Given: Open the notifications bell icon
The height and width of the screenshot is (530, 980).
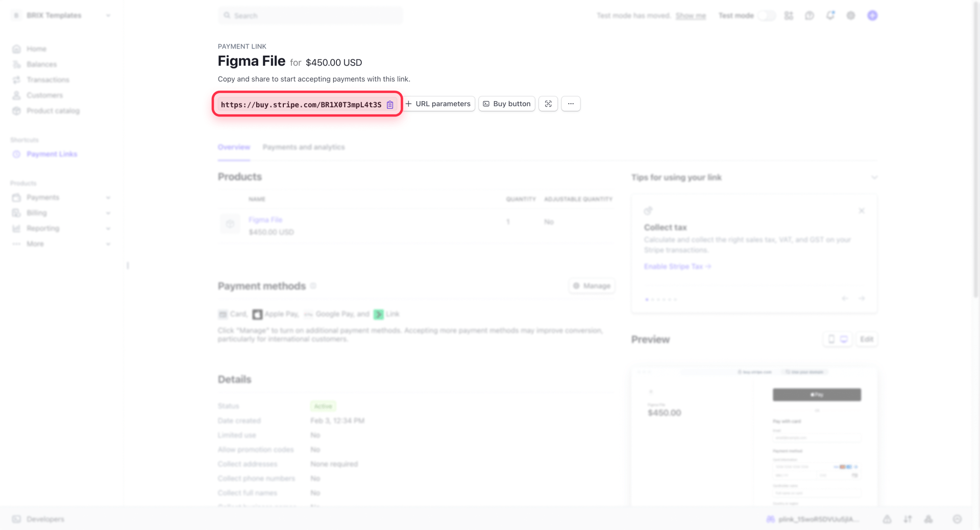Looking at the screenshot, I should tap(830, 15).
